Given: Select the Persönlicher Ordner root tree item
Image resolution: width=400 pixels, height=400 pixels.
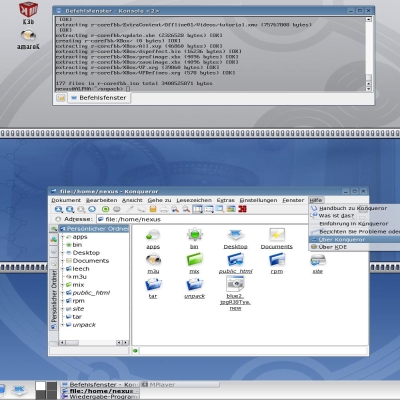Looking at the screenshot, I should [94, 229].
